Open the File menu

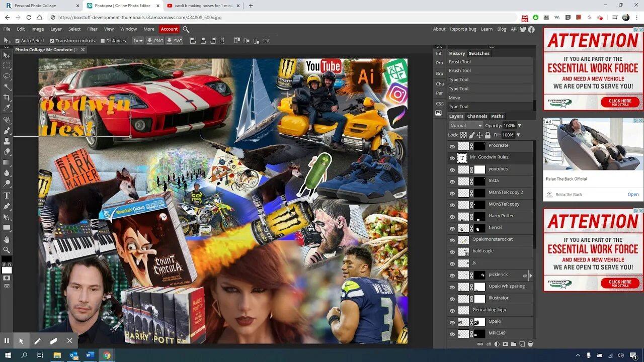[7, 29]
